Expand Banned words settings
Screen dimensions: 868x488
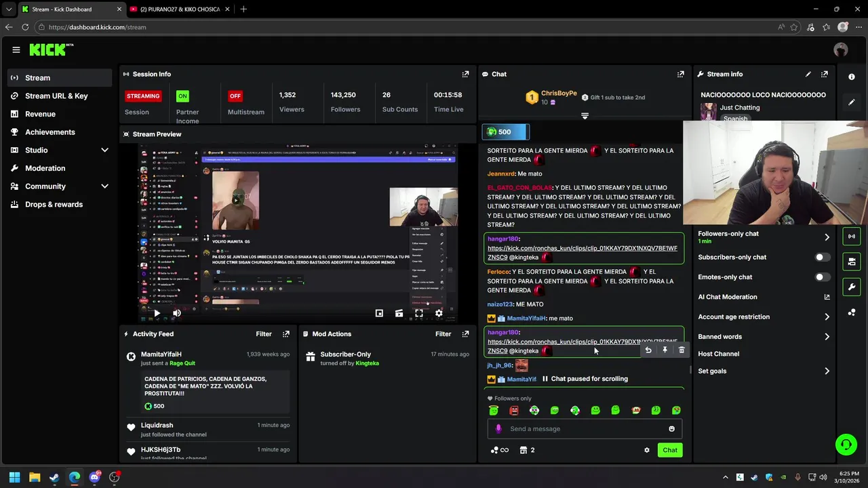coord(827,337)
